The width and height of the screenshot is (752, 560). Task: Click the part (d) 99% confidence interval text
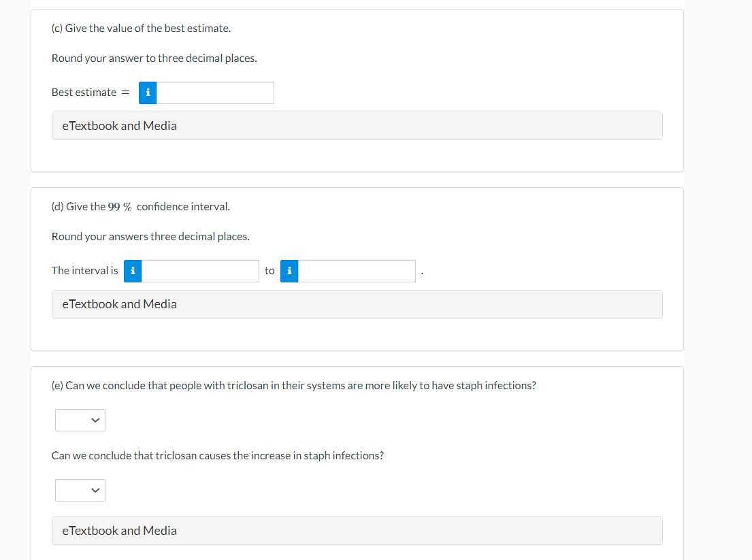tap(141, 207)
